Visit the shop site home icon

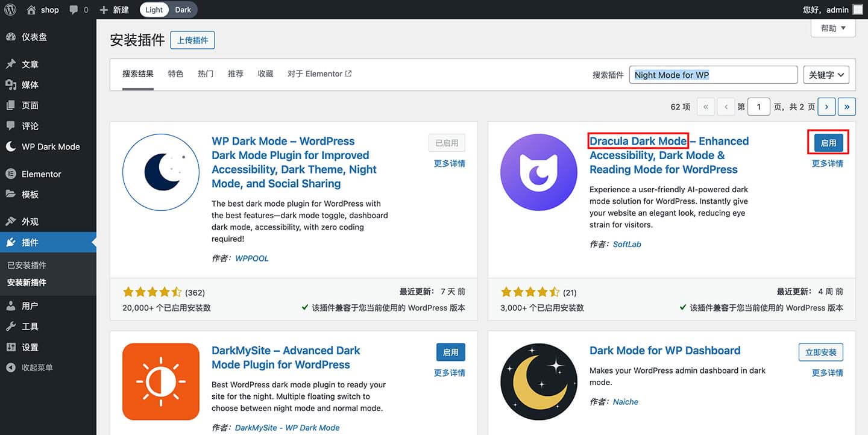(31, 10)
